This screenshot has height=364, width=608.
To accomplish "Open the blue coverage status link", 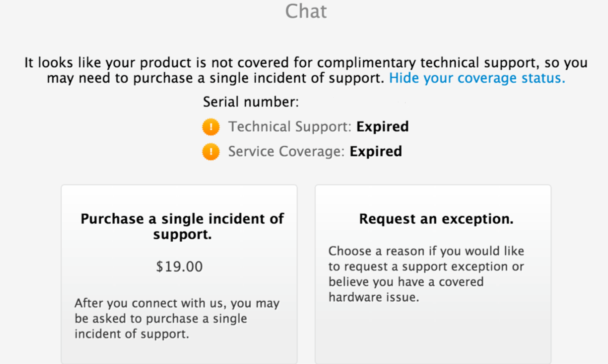I will click(x=478, y=78).
